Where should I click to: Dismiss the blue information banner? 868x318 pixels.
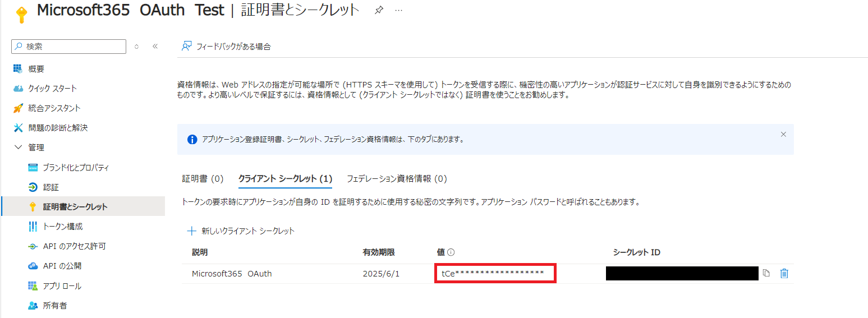pos(783,135)
